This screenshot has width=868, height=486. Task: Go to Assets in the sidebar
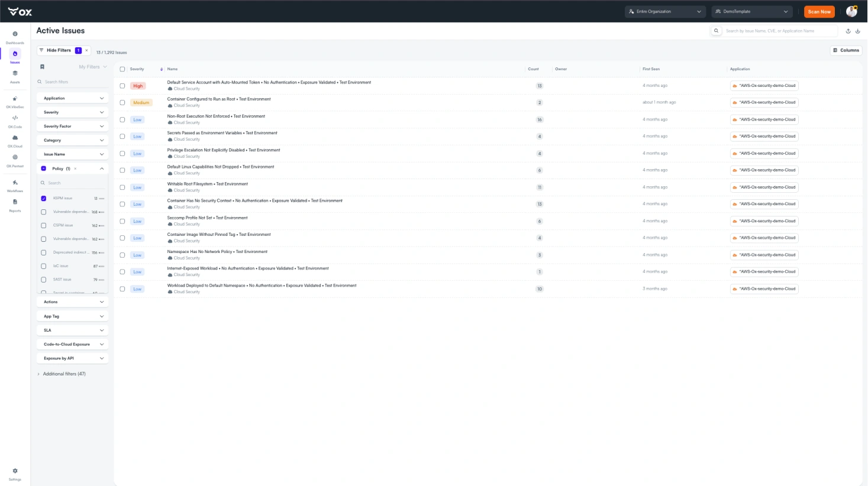15,76
